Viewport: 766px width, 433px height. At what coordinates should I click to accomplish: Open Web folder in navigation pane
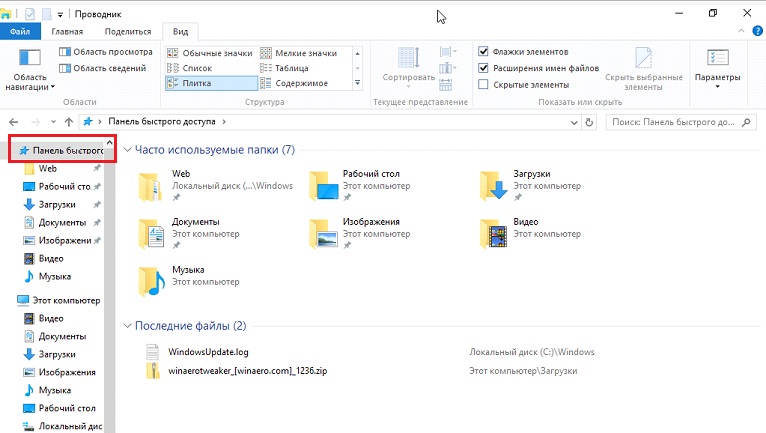[48, 169]
